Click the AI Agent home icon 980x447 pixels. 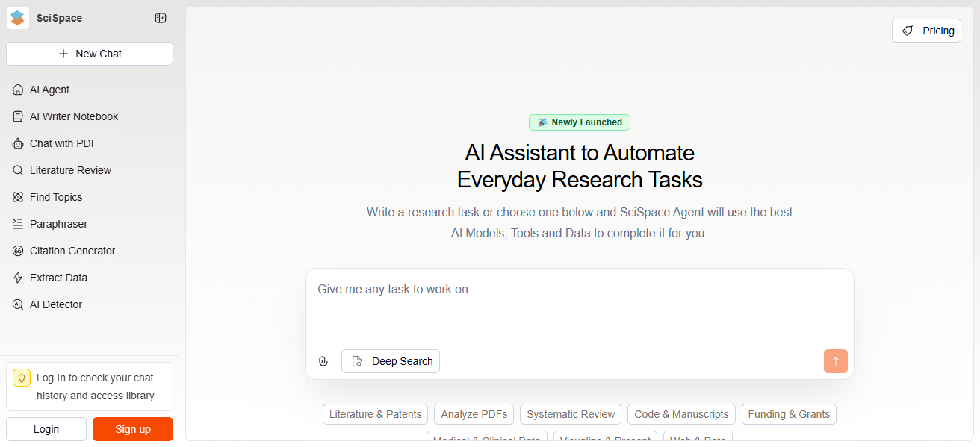18,90
